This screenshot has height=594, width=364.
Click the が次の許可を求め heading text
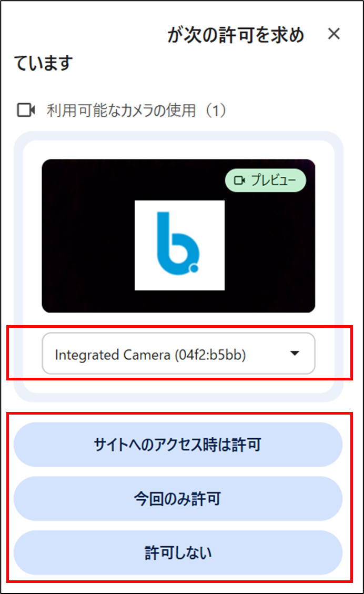(x=236, y=35)
